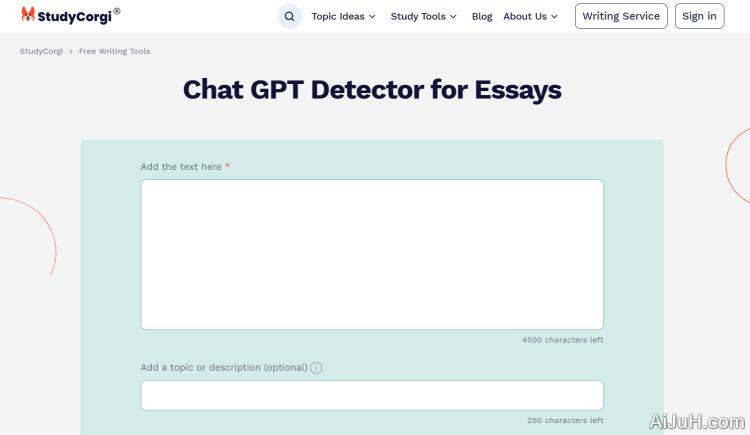
Task: Open the Blog menu item
Action: click(482, 16)
